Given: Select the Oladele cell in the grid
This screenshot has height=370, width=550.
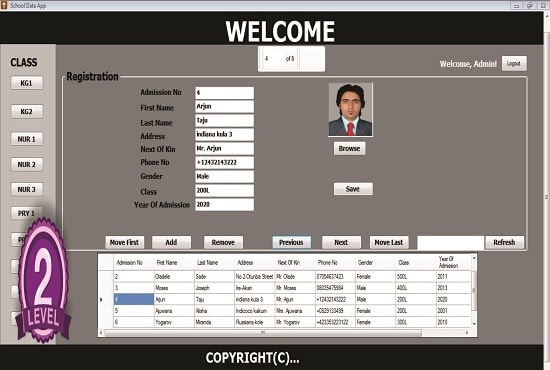Looking at the screenshot, I should point(174,277).
